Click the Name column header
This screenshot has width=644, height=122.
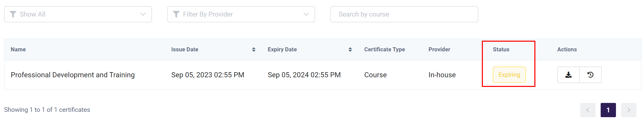18,50
